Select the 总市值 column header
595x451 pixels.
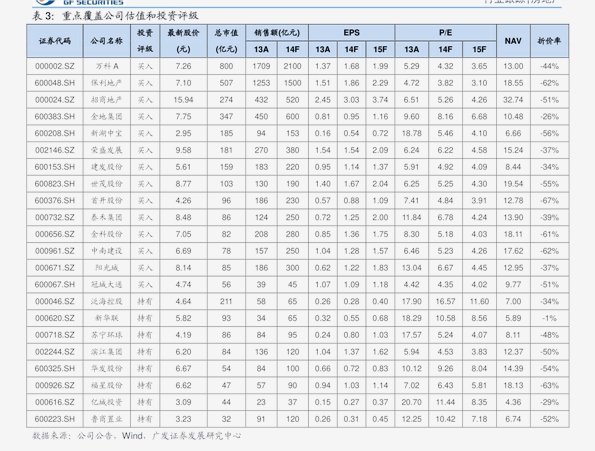[226, 41]
